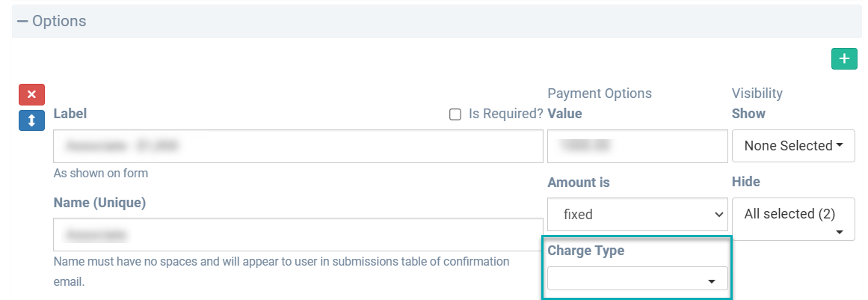The height and width of the screenshot is (300, 868).
Task: Toggle the Is Required? checkbox
Action: [455, 114]
